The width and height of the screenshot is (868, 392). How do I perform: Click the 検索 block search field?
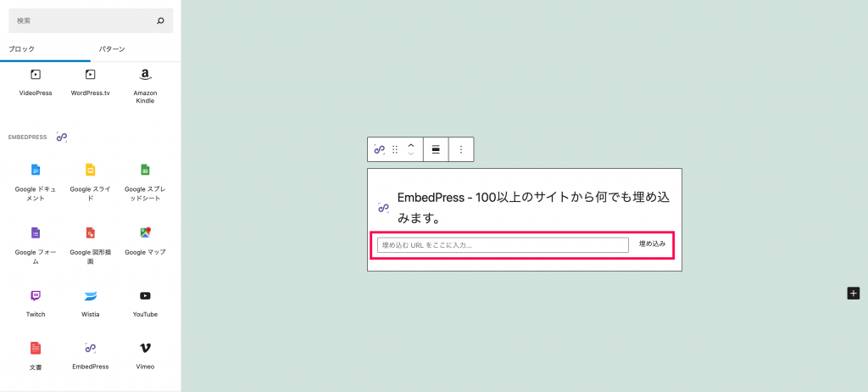[x=91, y=21]
